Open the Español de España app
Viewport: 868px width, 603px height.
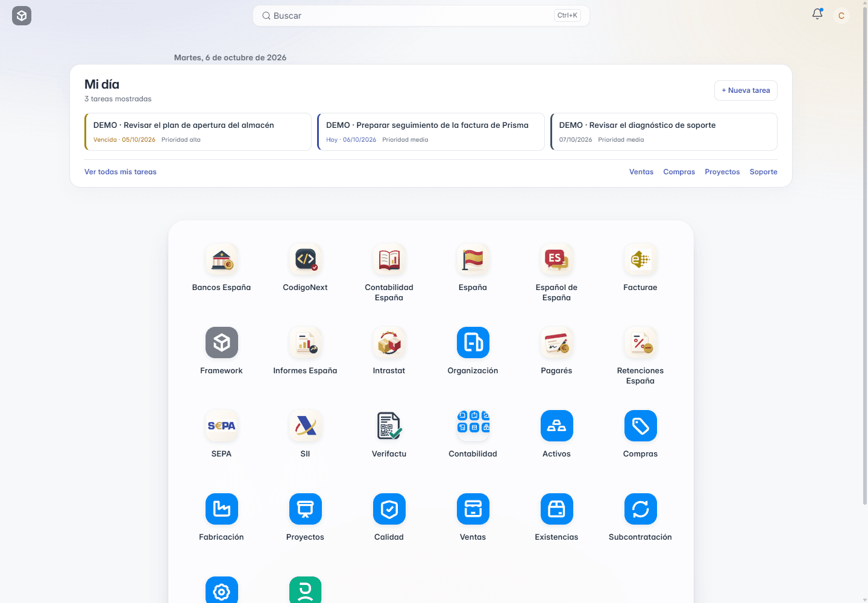[556, 260]
